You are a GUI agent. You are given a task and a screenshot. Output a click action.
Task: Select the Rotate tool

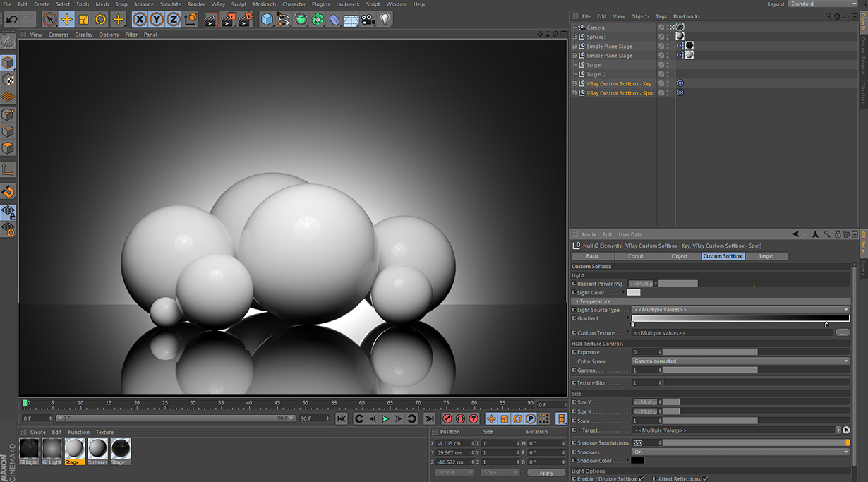coord(101,19)
